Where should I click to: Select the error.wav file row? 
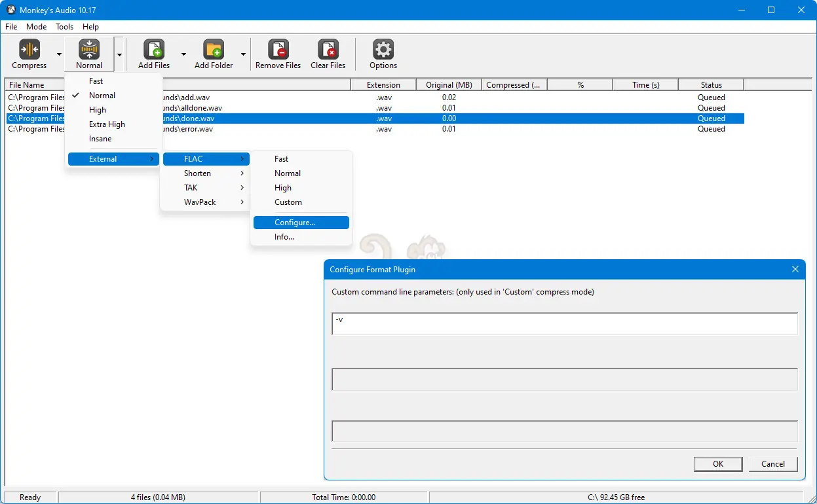(375, 129)
